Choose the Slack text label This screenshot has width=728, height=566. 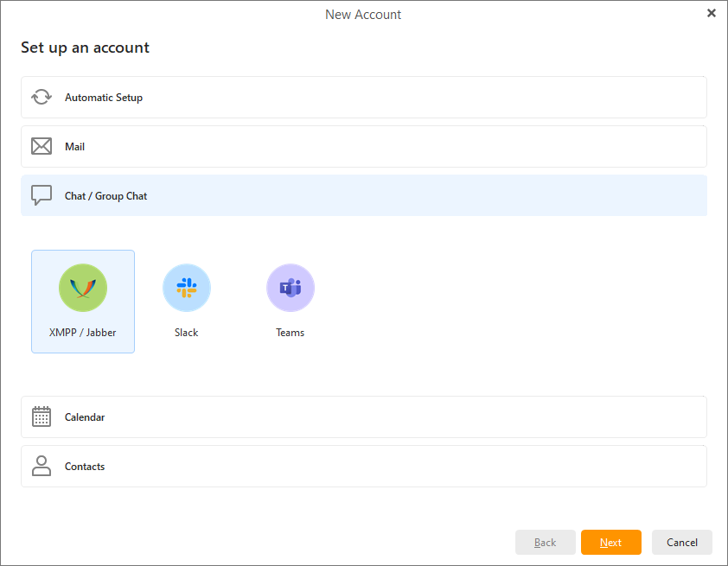pyautogui.click(x=187, y=333)
